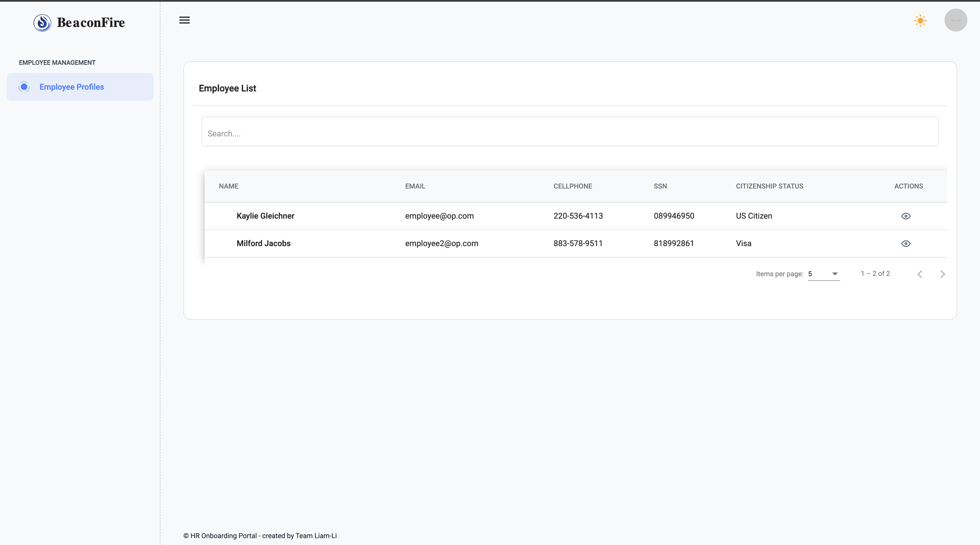Open the items per page dropdown

(x=824, y=274)
